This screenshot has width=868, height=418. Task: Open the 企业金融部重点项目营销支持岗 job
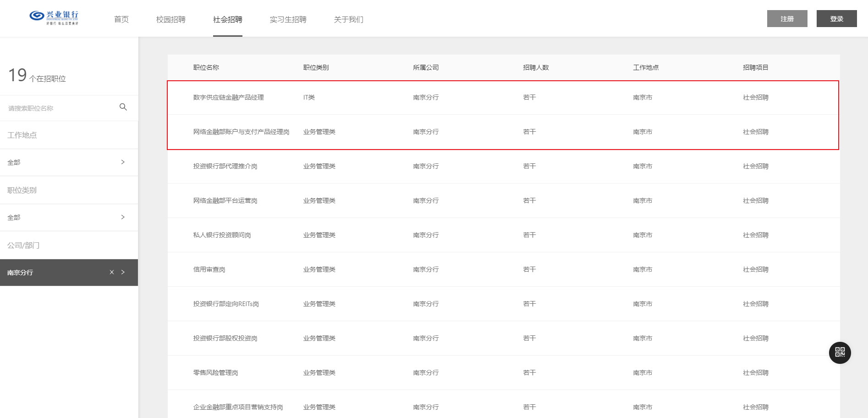238,407
